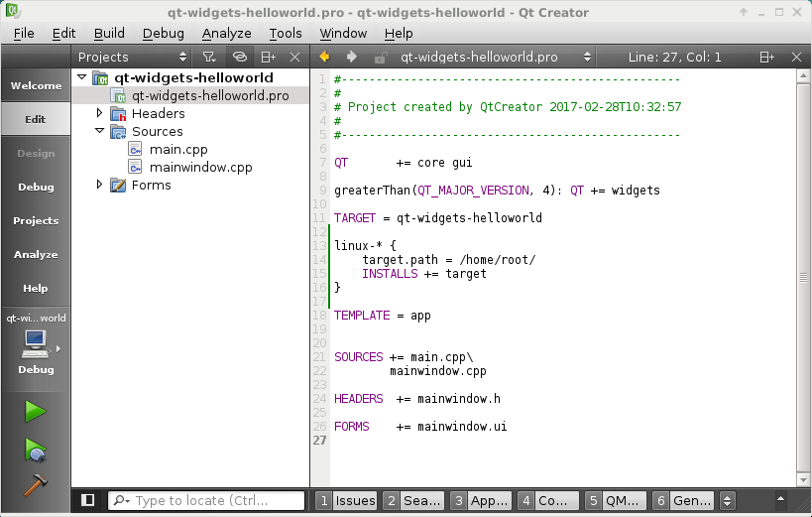Select main.cpp in the Sources tree
This screenshot has height=517, width=812.
(178, 149)
